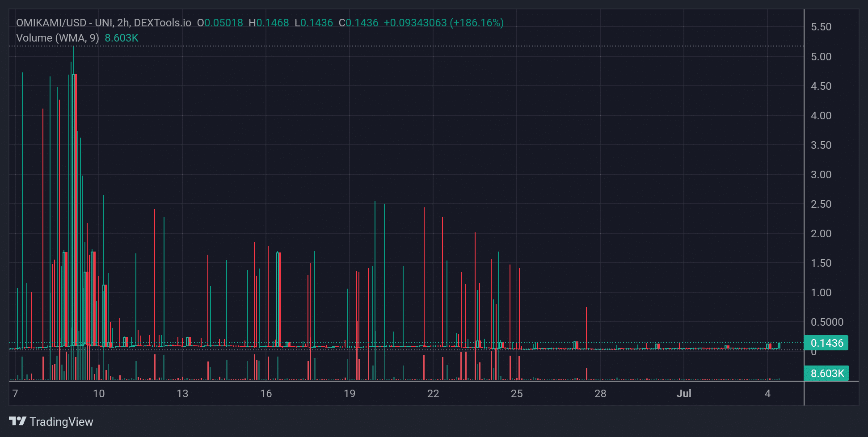Click the 3.00 price axis label
Viewport: 868px width, 437px height.
(x=821, y=175)
